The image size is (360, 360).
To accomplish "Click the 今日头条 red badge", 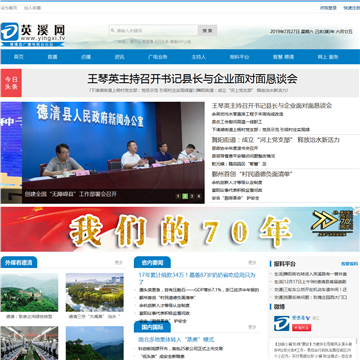I will point(11,83).
